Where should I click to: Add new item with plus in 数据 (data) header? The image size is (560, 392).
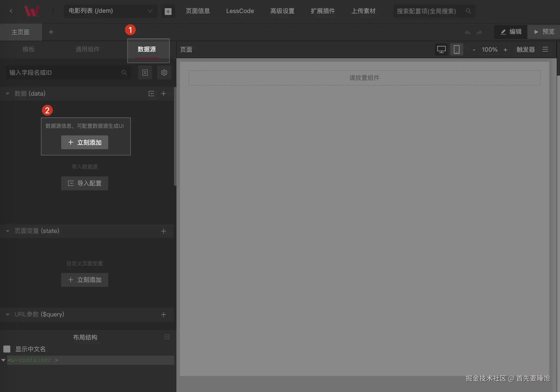tap(163, 94)
